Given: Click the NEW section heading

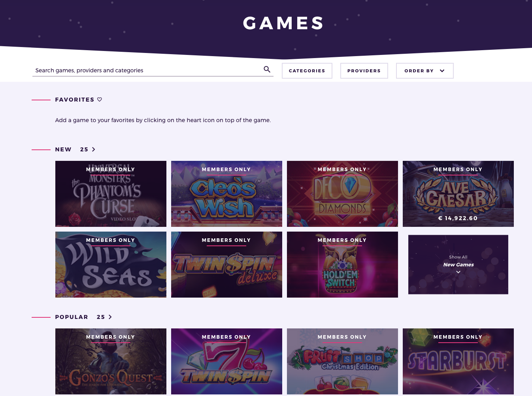Looking at the screenshot, I should pyautogui.click(x=63, y=149).
